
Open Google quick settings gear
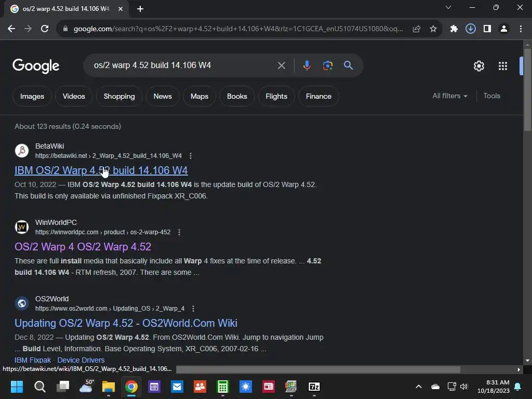478,66
